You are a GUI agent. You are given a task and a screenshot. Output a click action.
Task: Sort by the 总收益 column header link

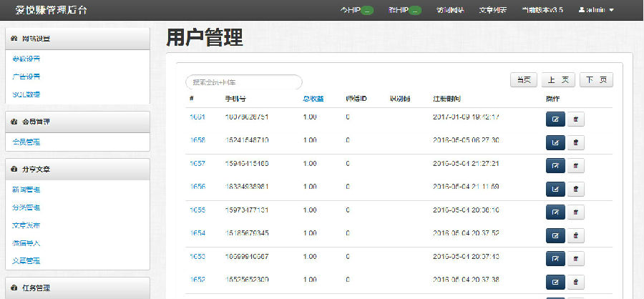coord(313,99)
